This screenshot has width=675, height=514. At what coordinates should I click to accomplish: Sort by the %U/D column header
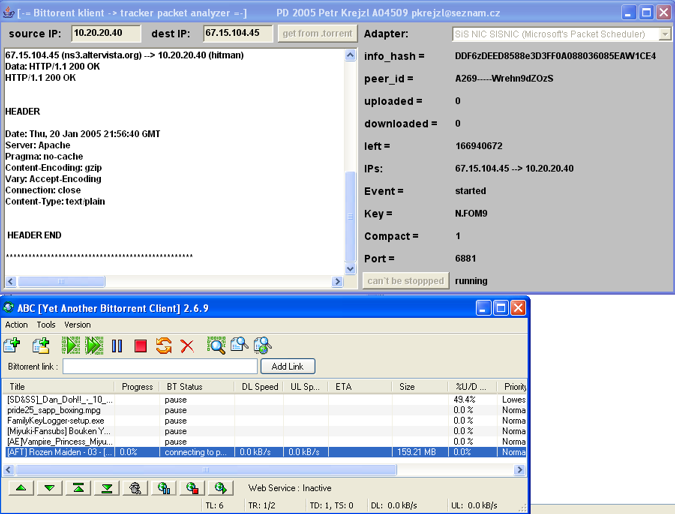472,387
